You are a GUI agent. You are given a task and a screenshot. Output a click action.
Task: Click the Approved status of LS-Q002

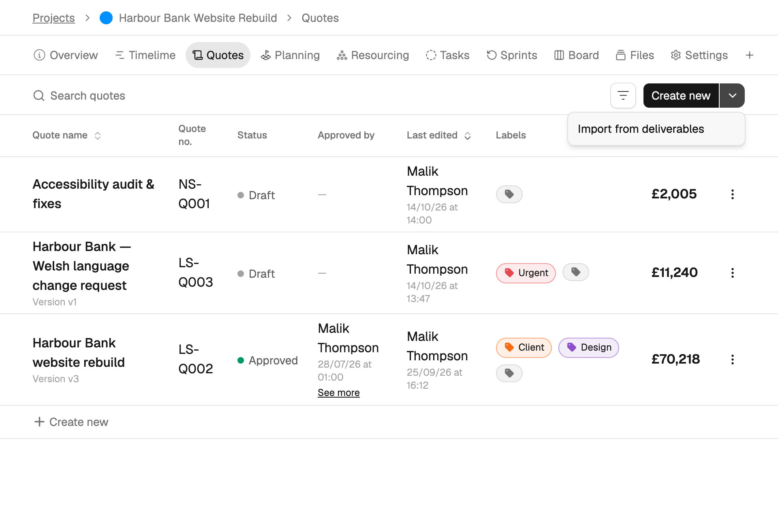[x=267, y=360]
